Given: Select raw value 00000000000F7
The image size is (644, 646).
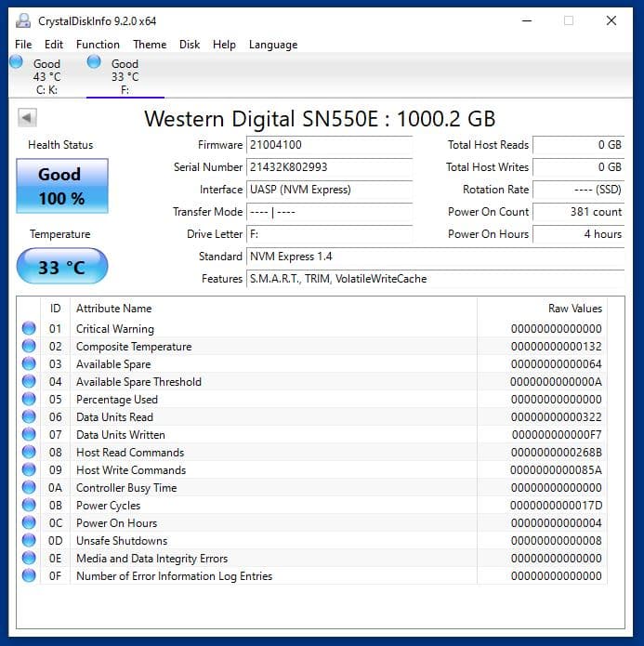Looking at the screenshot, I should [x=557, y=435].
